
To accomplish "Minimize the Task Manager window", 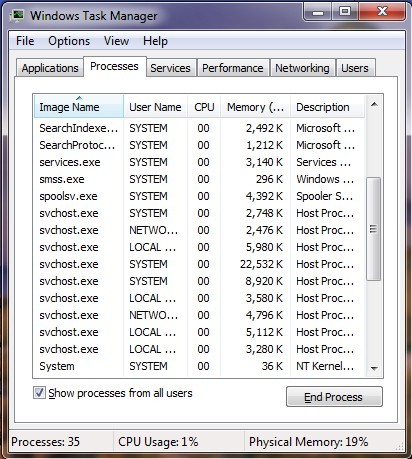I will 318,12.
